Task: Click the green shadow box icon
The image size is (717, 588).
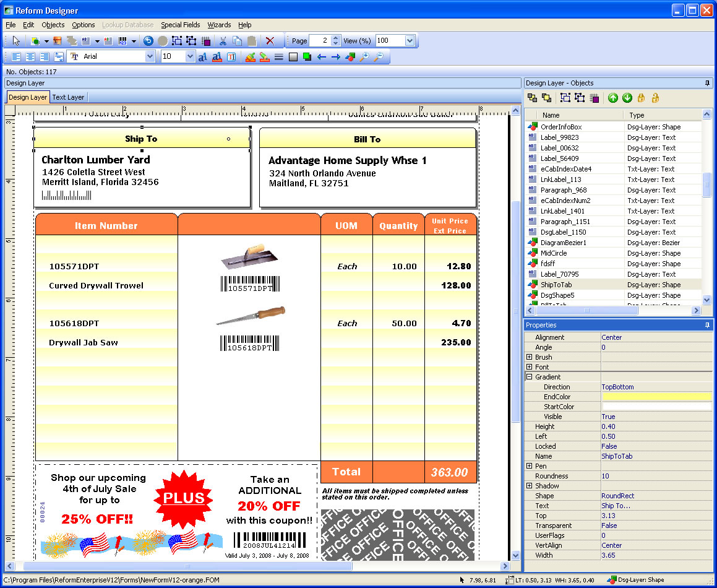Action: (307, 57)
